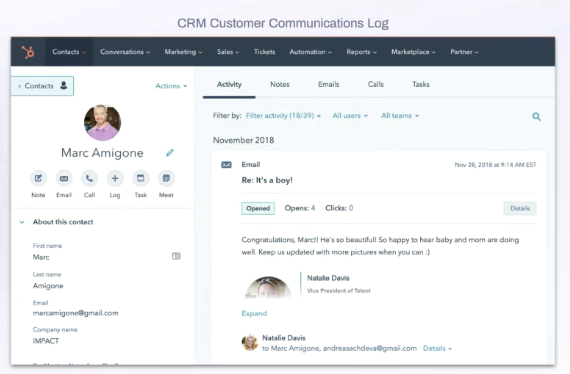Search the activity timeline
The image size is (570, 374).
point(537,117)
